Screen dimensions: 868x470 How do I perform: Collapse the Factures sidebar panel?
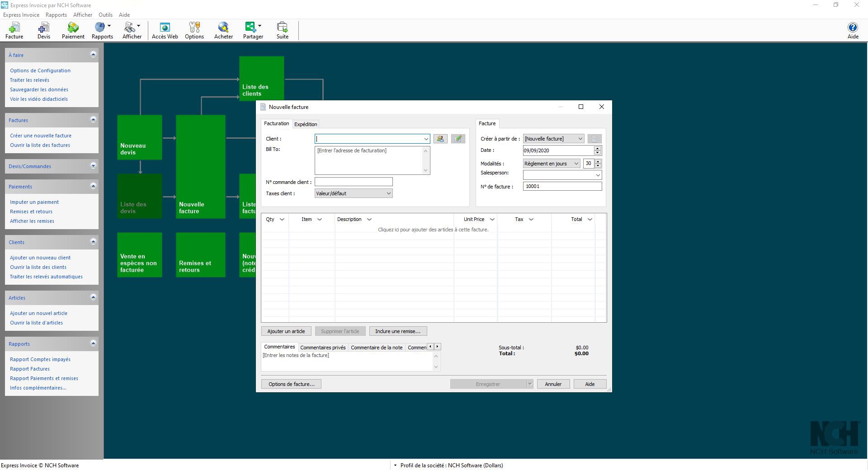click(x=93, y=120)
